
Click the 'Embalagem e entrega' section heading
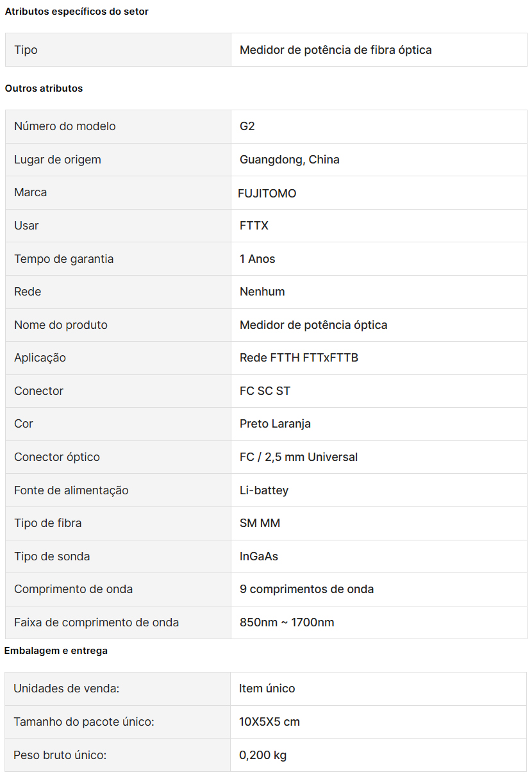click(56, 651)
